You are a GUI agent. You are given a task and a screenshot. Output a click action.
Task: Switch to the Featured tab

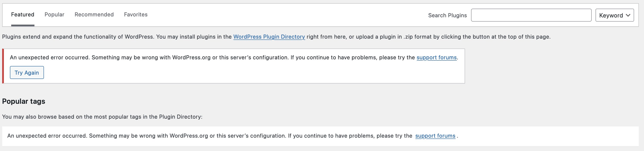pyautogui.click(x=22, y=14)
